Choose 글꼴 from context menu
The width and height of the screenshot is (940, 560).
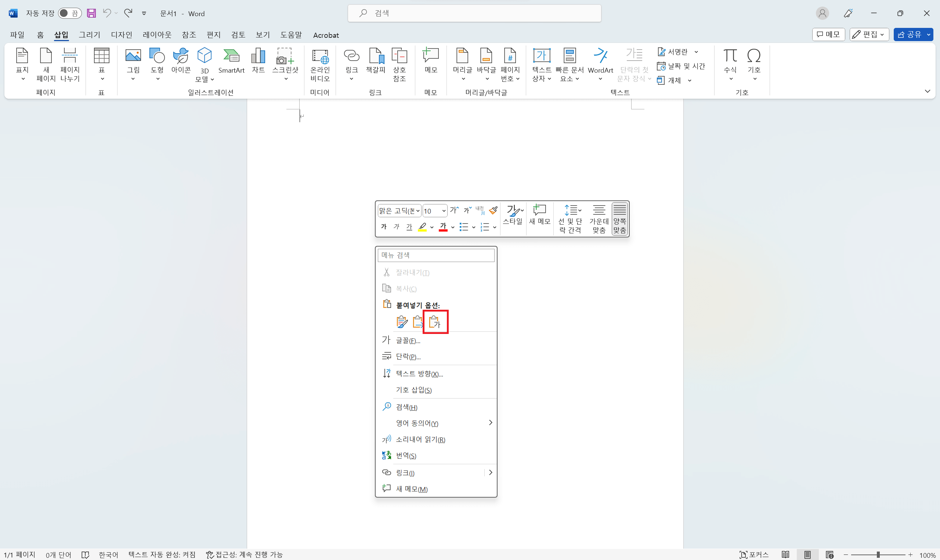pyautogui.click(x=408, y=341)
